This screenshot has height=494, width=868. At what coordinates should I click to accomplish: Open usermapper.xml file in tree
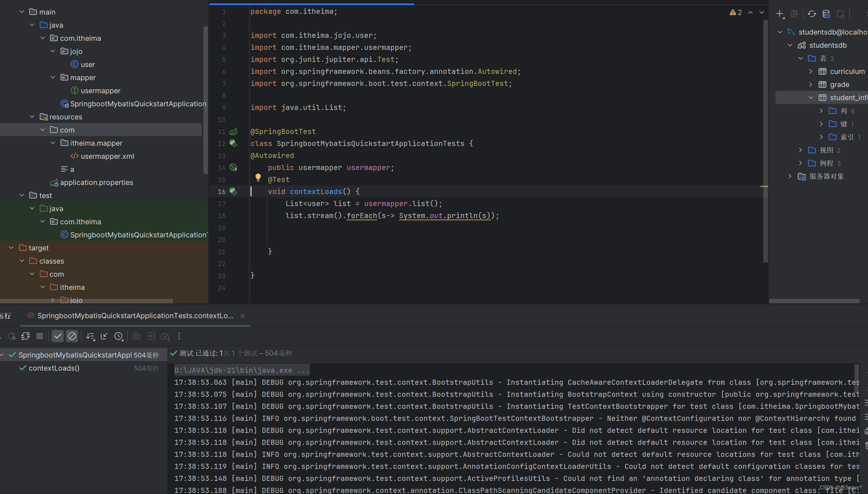click(107, 156)
